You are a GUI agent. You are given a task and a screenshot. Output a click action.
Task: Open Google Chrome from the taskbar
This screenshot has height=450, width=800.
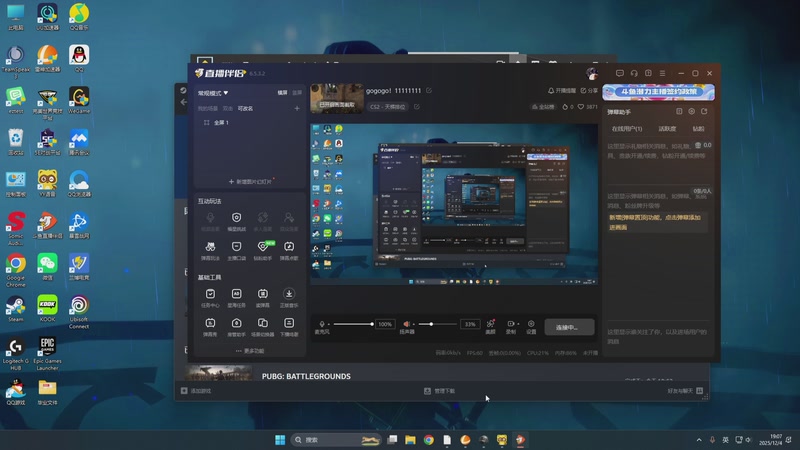click(429, 440)
